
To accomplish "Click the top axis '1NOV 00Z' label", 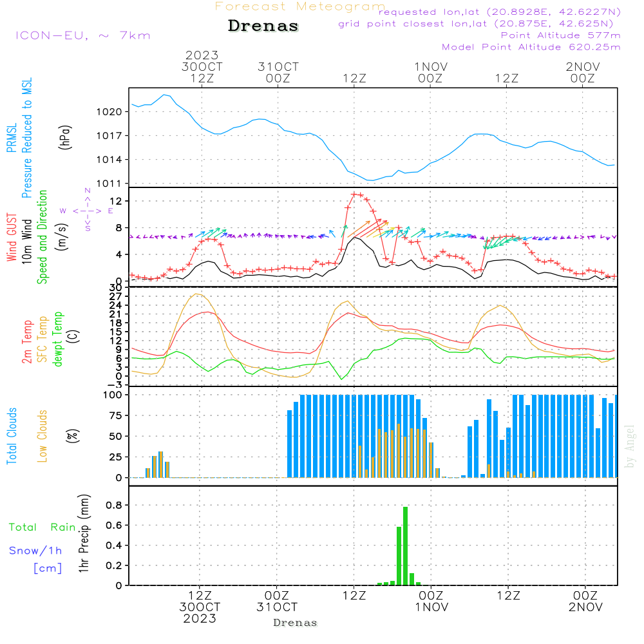I will tap(430, 72).
